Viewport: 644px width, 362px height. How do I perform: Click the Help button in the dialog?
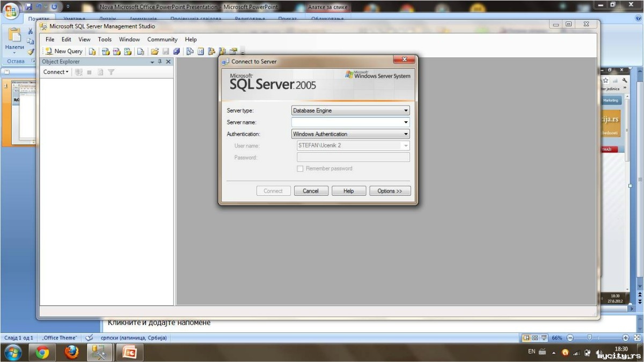[x=349, y=191]
